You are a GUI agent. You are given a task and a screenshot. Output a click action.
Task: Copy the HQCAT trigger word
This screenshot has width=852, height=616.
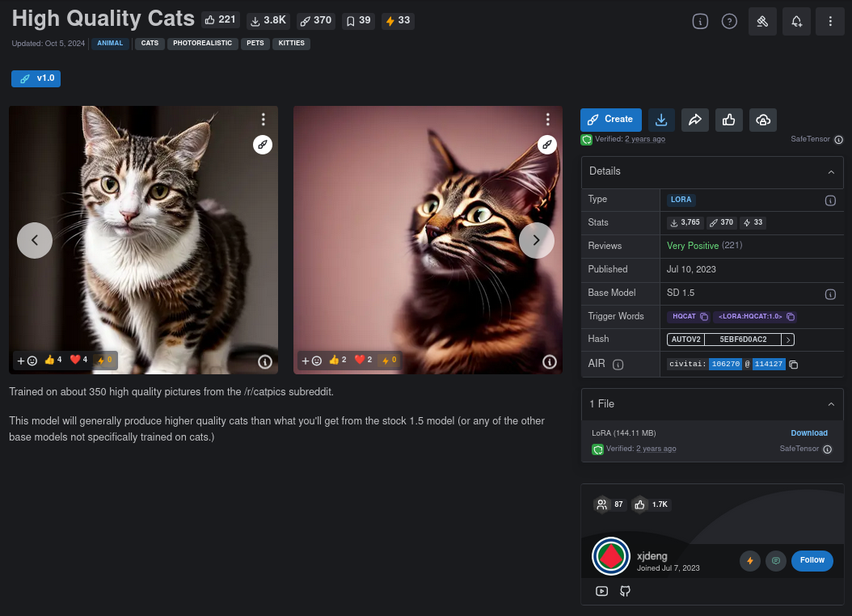tap(689, 316)
